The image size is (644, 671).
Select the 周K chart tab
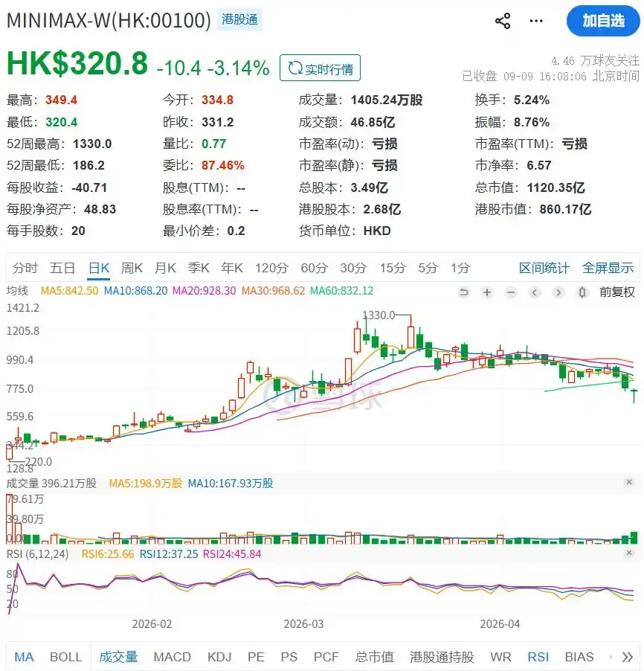point(132,268)
